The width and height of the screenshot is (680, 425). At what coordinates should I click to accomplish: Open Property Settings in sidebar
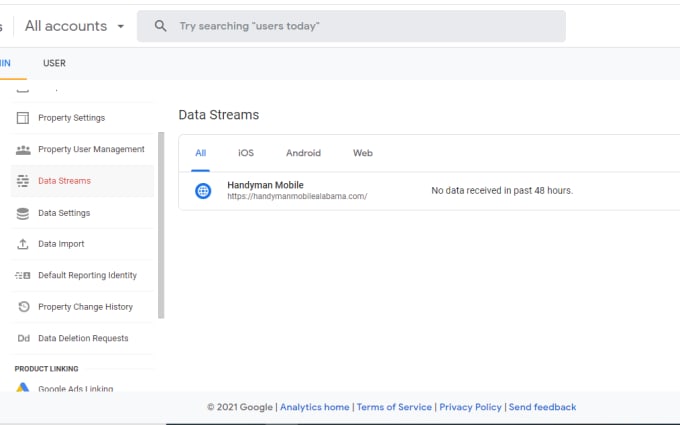[72, 118]
